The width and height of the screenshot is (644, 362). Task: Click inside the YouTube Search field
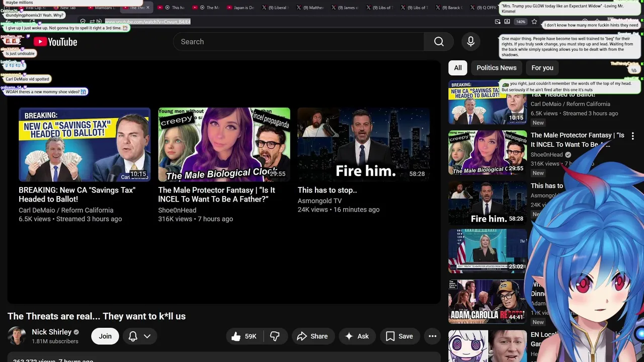299,42
